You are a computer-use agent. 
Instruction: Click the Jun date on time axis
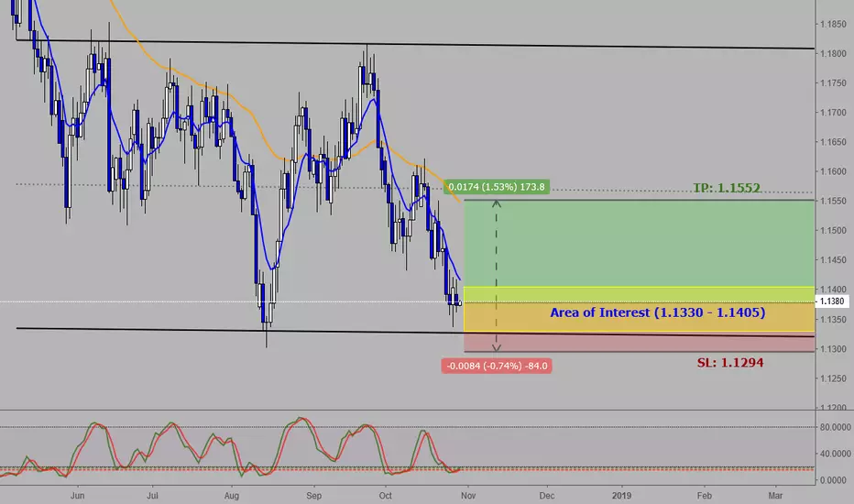[x=77, y=496]
